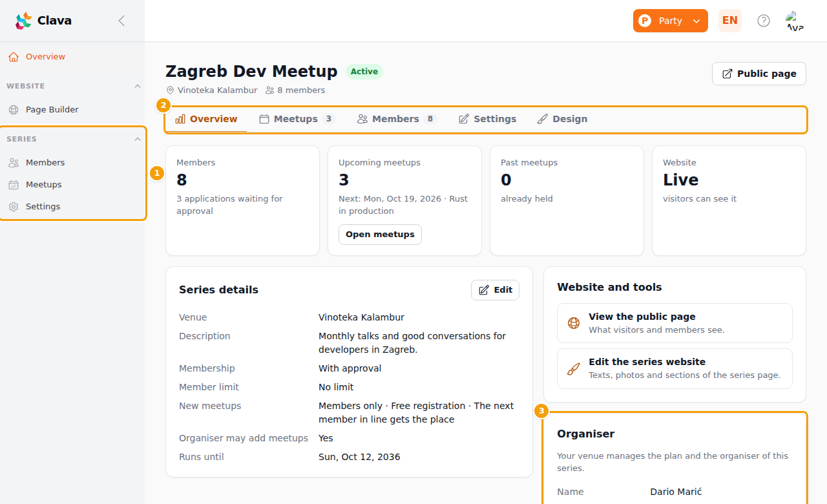Click the Clava logo icon
This screenshot has height=504, width=827.
click(x=23, y=21)
